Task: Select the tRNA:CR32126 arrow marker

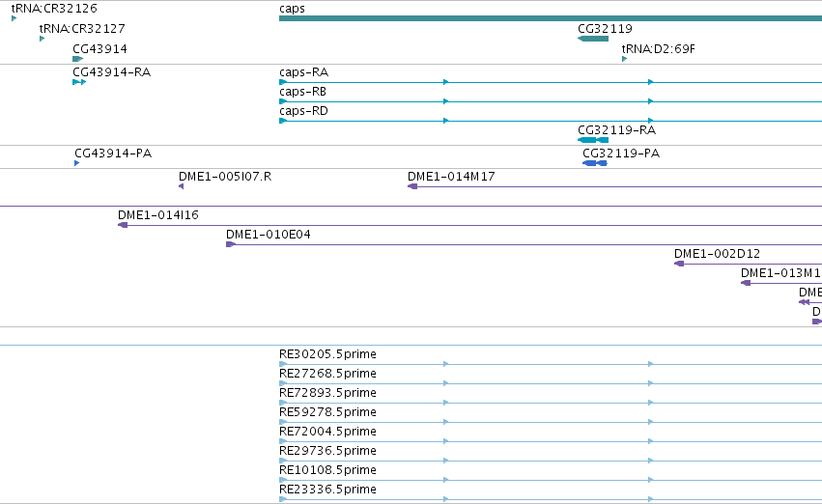Action: [x=14, y=18]
